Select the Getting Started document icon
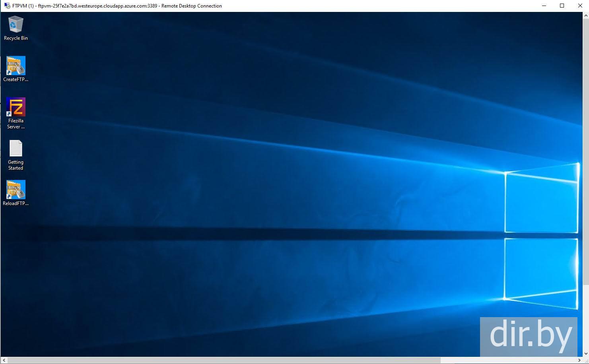 [16, 149]
